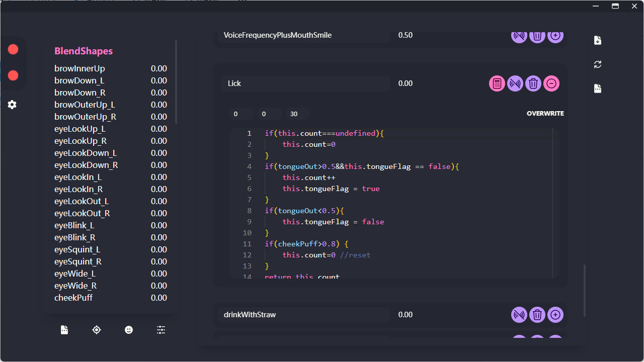Click the top red record circle
644x362 pixels.
point(13,49)
